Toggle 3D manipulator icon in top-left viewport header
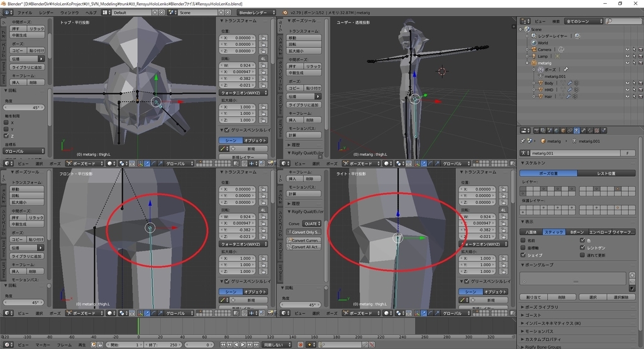The image size is (644, 349). point(140,163)
